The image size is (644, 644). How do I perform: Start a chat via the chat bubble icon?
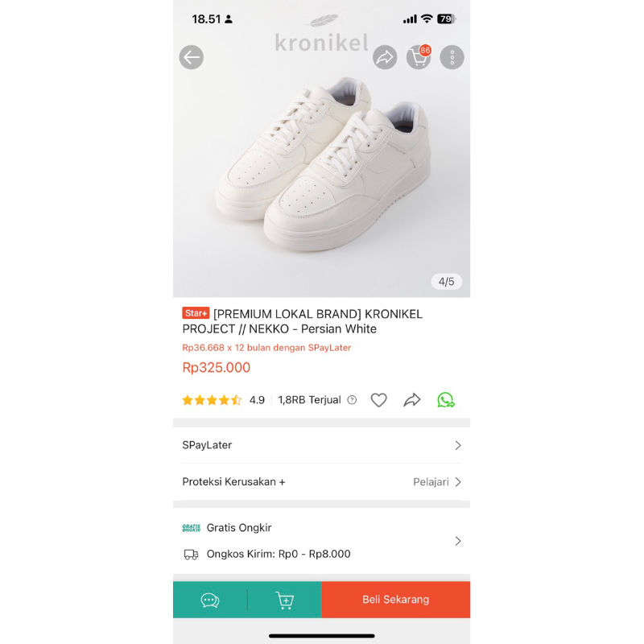[210, 600]
